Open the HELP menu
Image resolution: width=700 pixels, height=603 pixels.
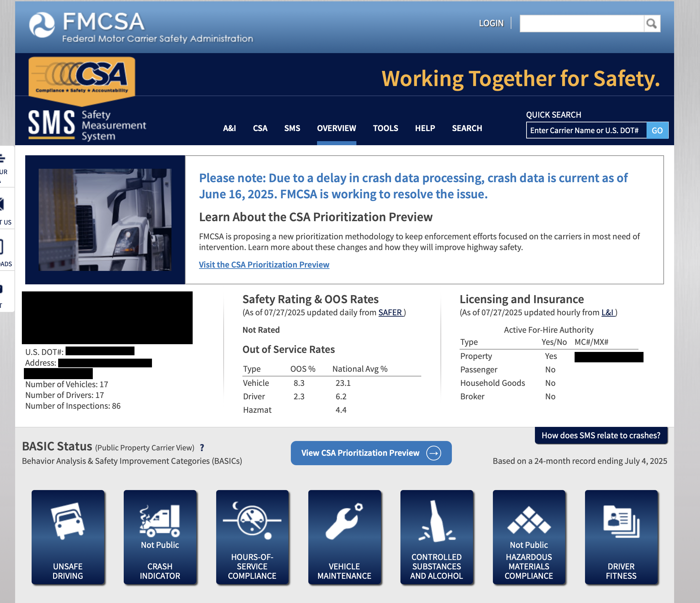click(425, 128)
